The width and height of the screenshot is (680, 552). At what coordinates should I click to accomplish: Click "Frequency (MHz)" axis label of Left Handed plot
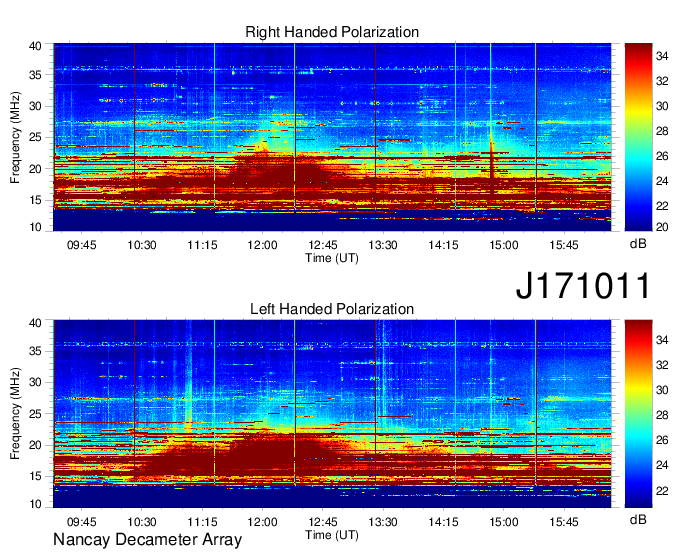15,414
